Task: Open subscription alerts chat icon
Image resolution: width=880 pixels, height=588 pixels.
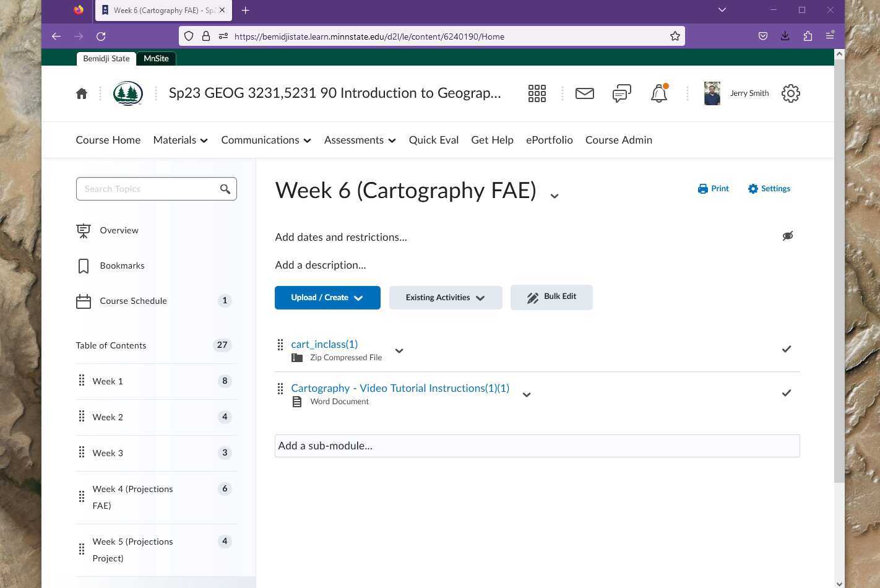Action: (x=621, y=93)
